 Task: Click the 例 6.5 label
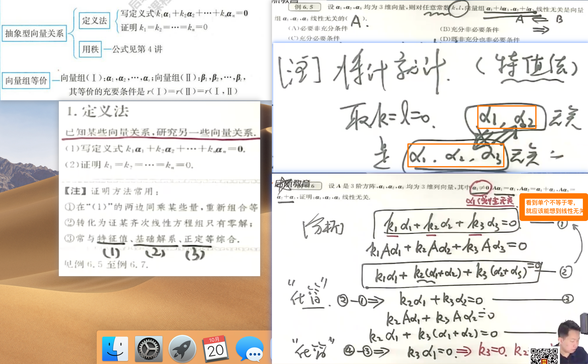305,7
